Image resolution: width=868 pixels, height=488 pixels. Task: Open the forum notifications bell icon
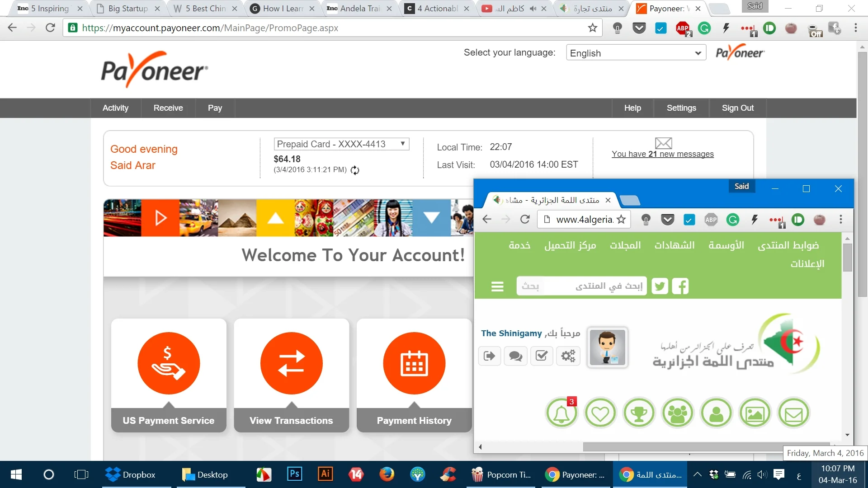(x=561, y=413)
